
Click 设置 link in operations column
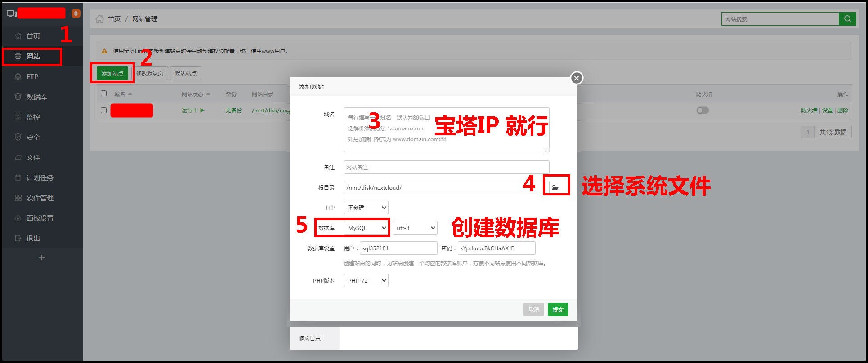(828, 110)
